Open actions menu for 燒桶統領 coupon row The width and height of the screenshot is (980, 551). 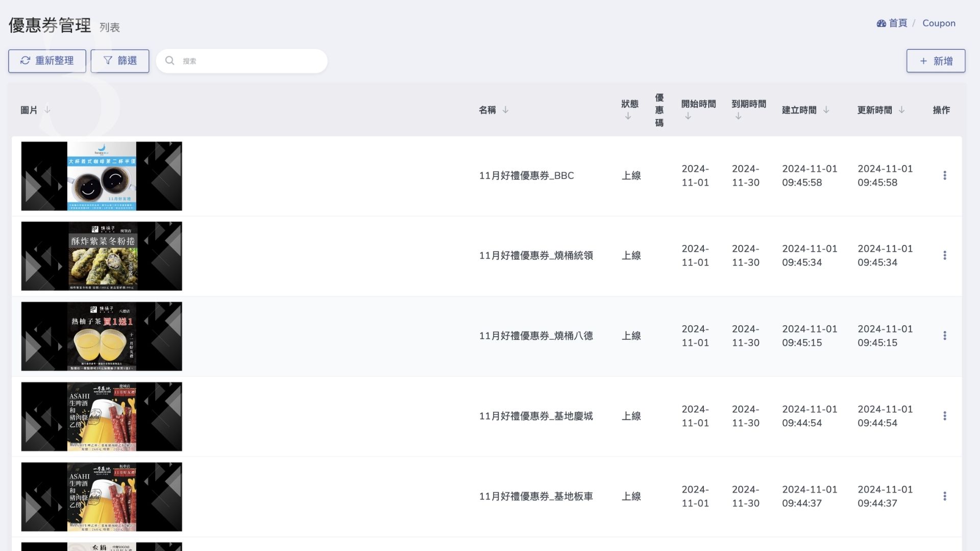point(945,256)
